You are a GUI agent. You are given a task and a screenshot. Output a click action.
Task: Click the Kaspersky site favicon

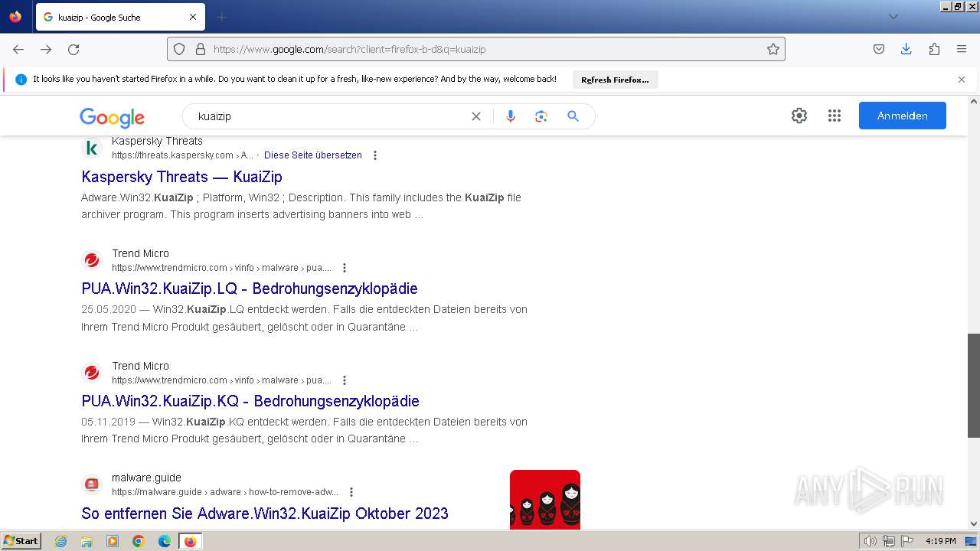coord(92,148)
